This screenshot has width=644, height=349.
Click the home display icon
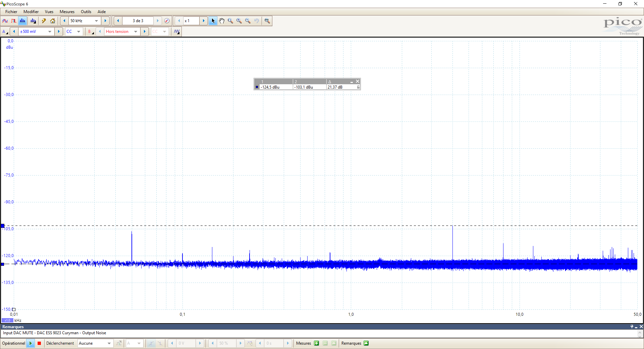pyautogui.click(x=53, y=21)
